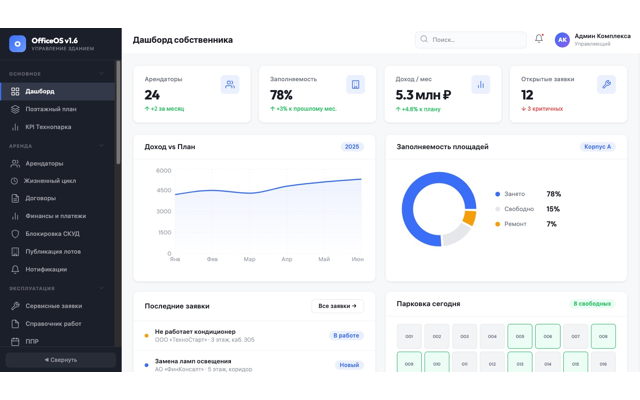Click the bars icon beside Финансы и платежи
The height and width of the screenshot is (400, 640).
click(15, 216)
